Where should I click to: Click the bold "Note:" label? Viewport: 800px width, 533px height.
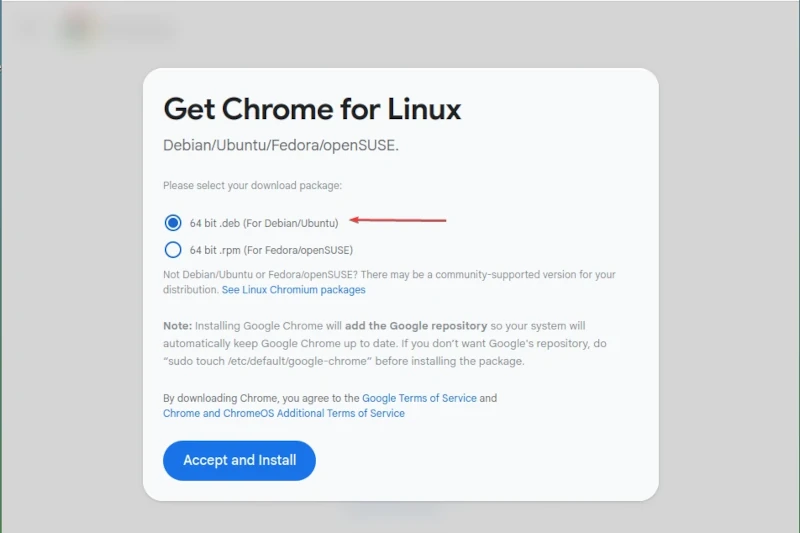(x=178, y=326)
